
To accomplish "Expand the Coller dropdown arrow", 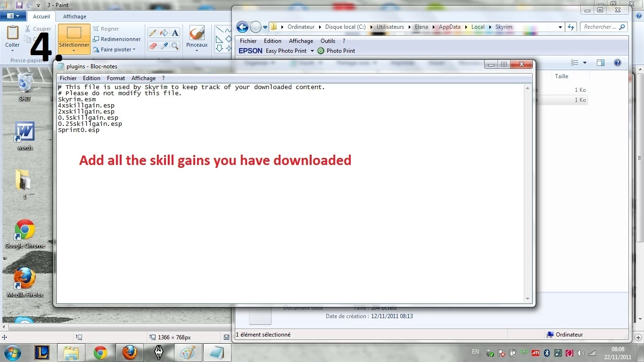I will coord(12,50).
